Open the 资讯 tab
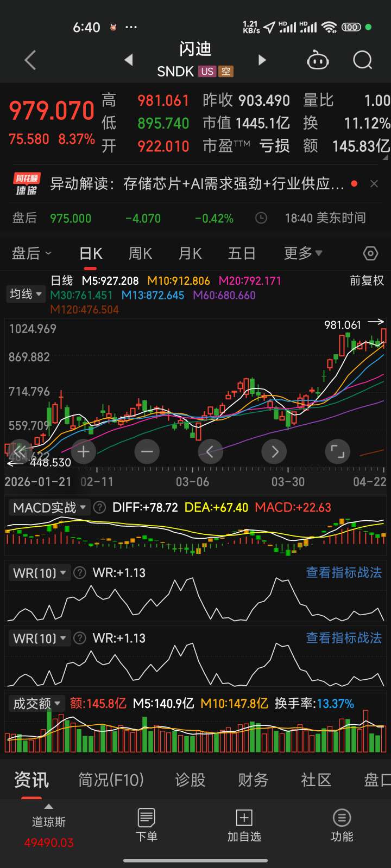 click(31, 780)
